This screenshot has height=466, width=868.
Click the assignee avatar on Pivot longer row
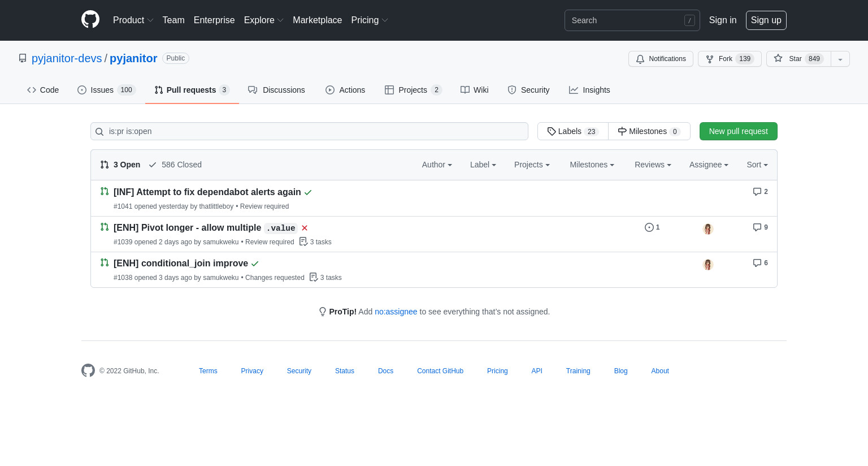708,229
